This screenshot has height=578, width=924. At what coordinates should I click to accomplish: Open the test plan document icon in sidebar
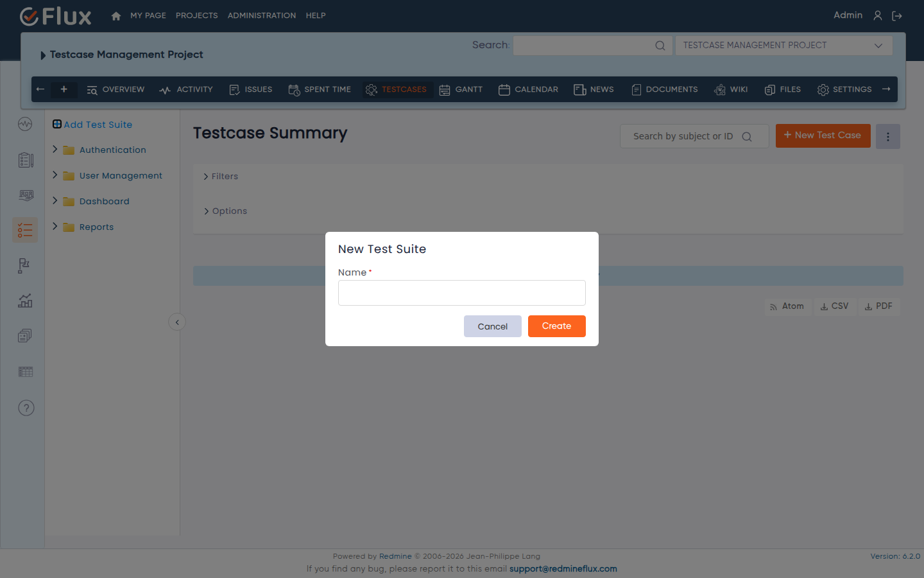click(x=26, y=160)
